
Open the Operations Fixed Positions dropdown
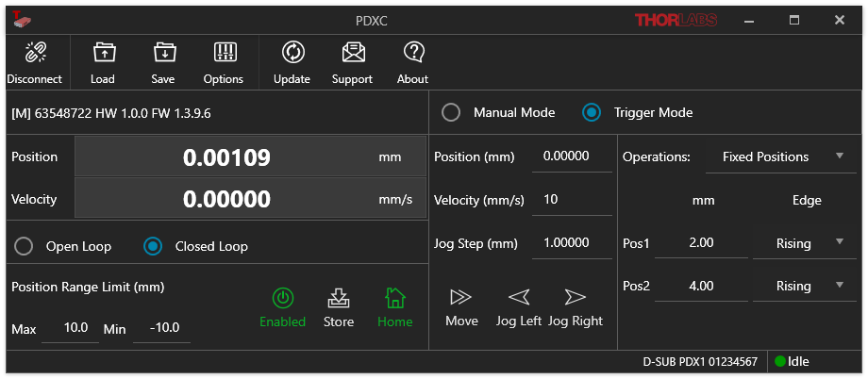(781, 157)
